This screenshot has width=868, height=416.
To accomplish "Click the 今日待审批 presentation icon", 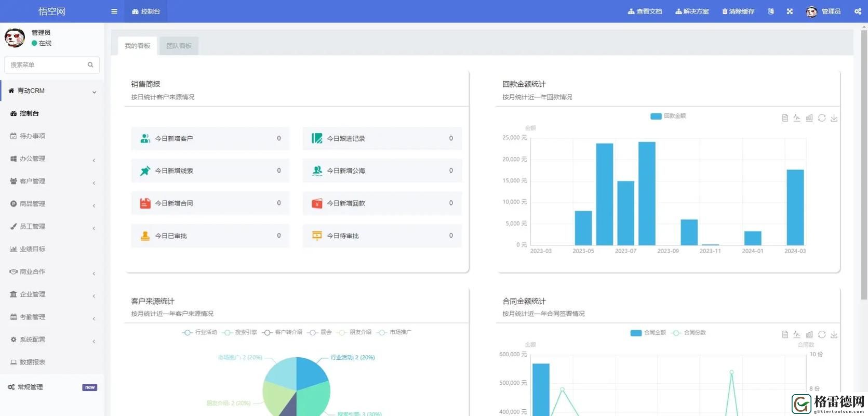I will [x=317, y=236].
